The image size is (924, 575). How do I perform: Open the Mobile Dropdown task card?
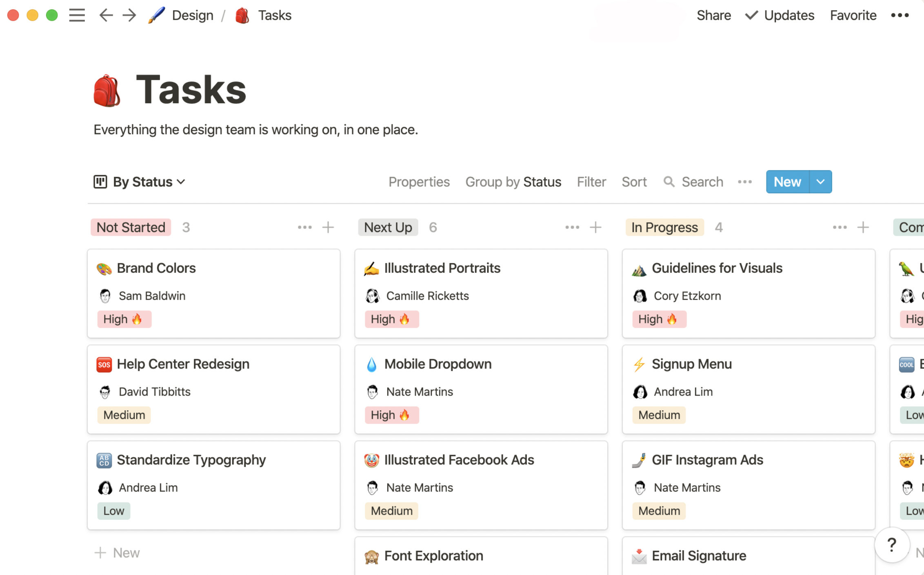point(438,364)
